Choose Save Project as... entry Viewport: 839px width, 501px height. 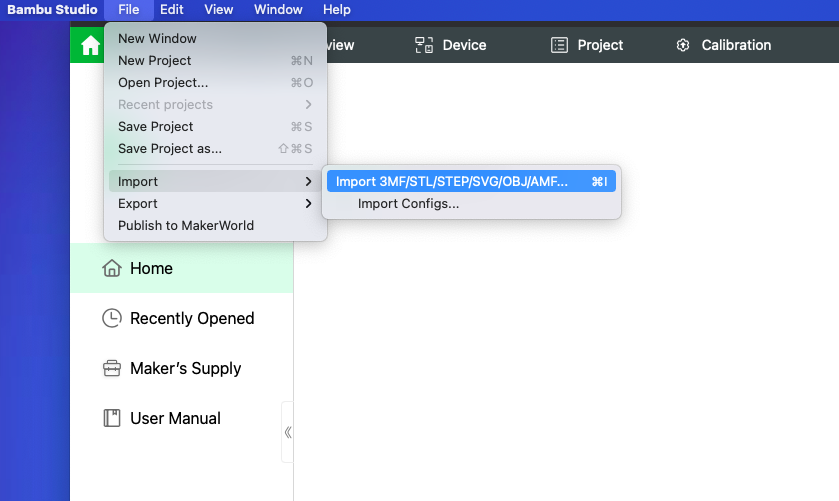[215, 148]
